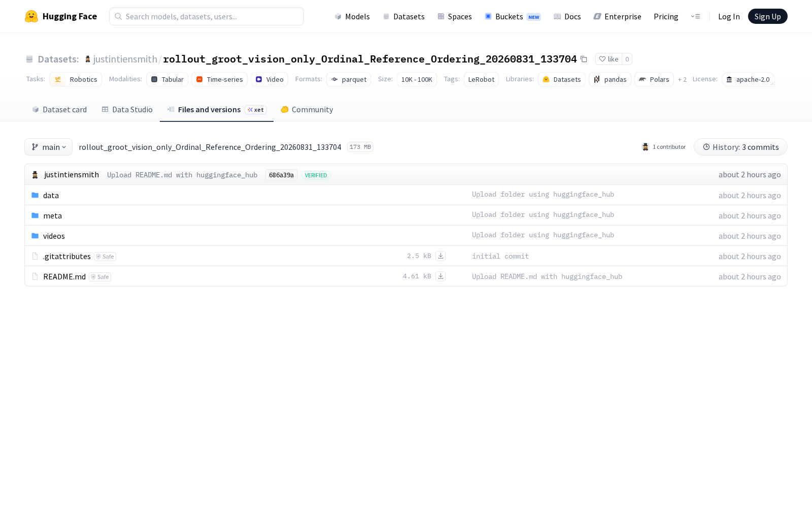This screenshot has width=812, height=508.
Task: Copy the dataset name with copy icon
Action: click(584, 59)
